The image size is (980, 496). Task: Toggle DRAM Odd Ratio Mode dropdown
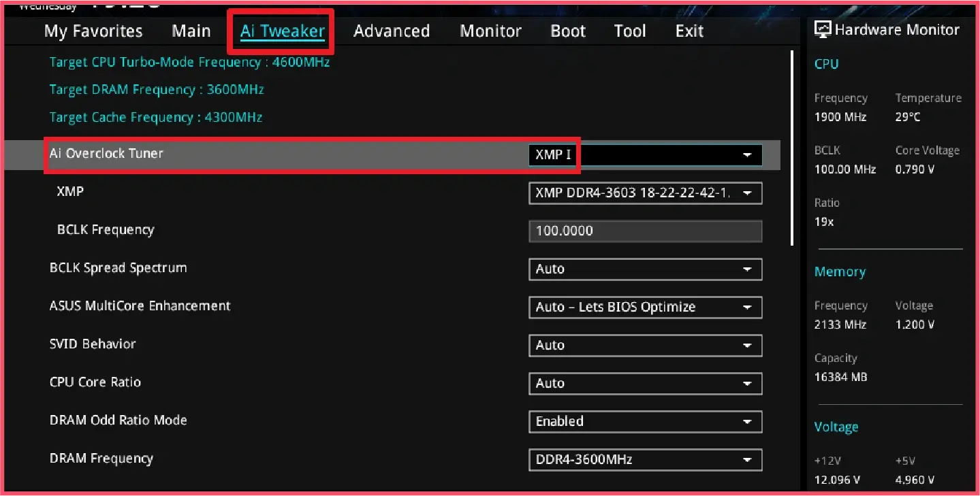pyautogui.click(x=644, y=422)
